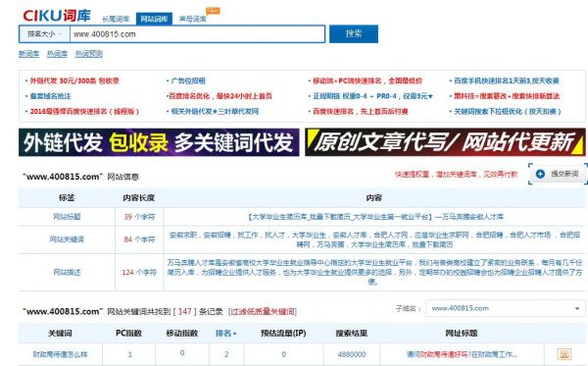Viewport: 588px width, 366px height.
Task: Click 内容长度 column header
Action: (x=139, y=198)
